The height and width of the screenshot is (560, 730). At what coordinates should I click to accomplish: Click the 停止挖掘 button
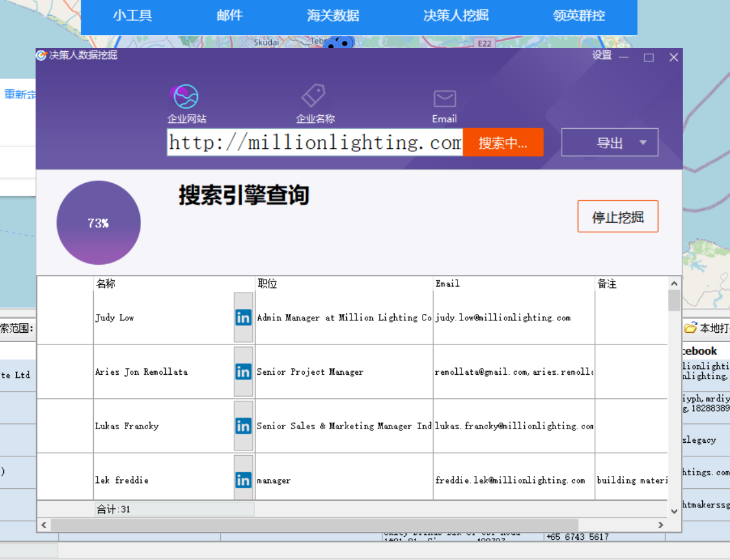point(618,216)
